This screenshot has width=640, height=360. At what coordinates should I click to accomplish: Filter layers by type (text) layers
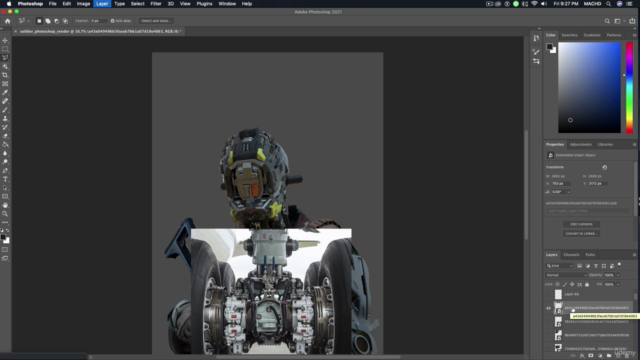pos(596,266)
